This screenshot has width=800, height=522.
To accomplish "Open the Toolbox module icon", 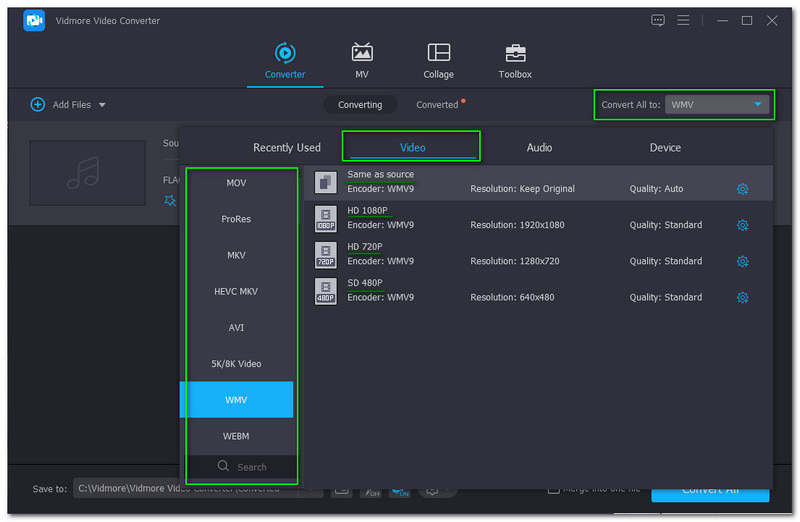I will (x=515, y=53).
